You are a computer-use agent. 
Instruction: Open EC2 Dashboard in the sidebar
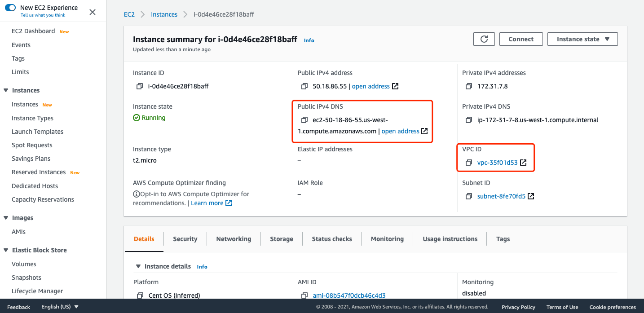(33, 31)
